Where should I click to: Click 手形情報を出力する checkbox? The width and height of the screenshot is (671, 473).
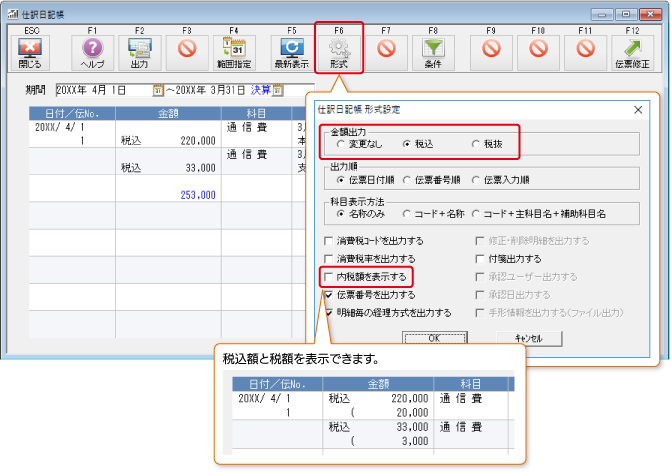click(x=480, y=313)
